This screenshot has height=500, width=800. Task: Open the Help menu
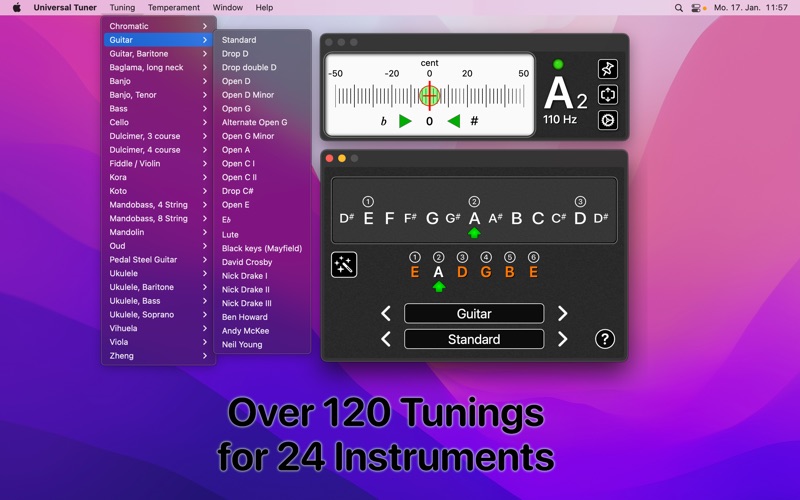tap(264, 8)
